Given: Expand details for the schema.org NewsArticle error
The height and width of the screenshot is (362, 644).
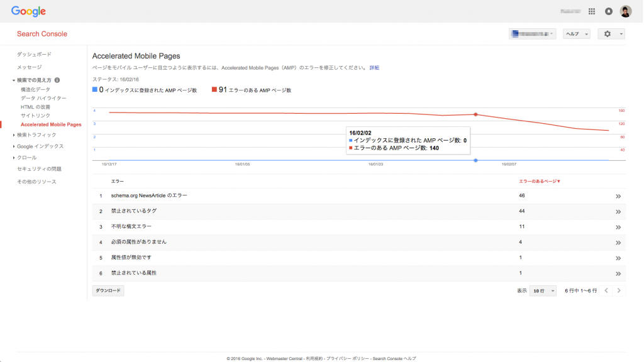Looking at the screenshot, I should [617, 196].
